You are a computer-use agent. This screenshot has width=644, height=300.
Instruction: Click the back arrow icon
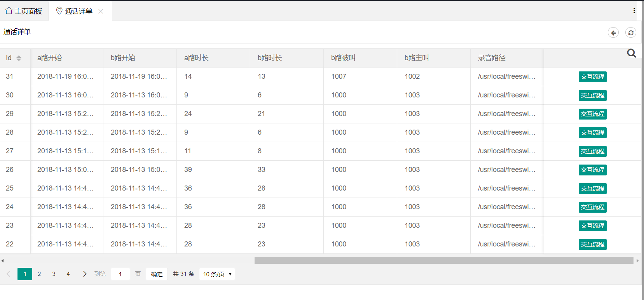[613, 33]
